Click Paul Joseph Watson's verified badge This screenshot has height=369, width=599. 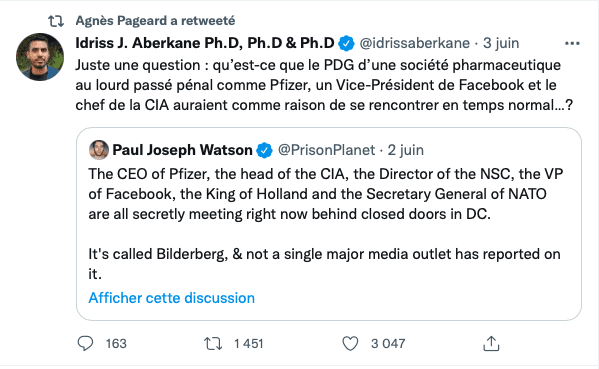(x=264, y=150)
